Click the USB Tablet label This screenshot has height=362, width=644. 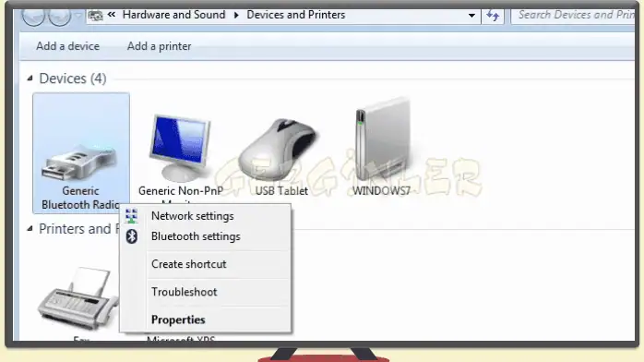281,190
